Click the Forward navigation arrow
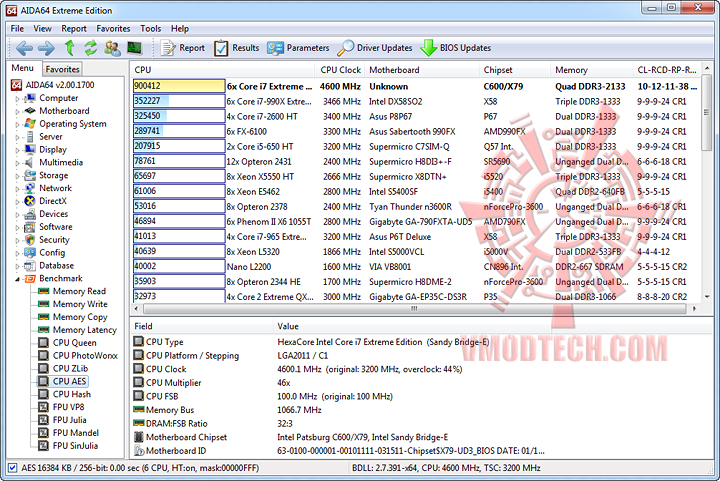 (46, 48)
